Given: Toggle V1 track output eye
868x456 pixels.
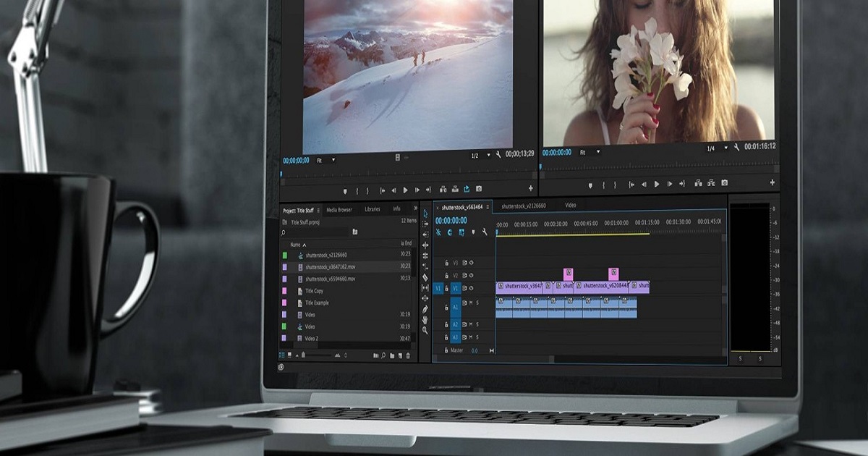Looking at the screenshot, I should pyautogui.click(x=471, y=288).
